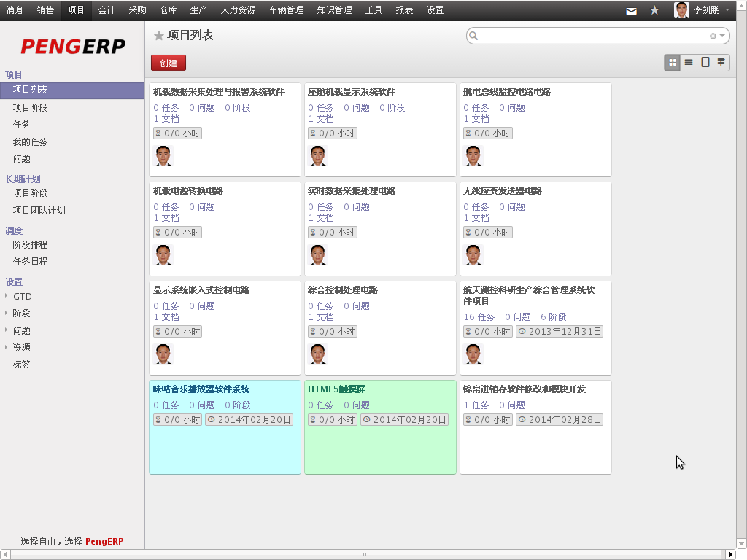Open 1 文档 link on 机载数据采集 project

coord(166,118)
